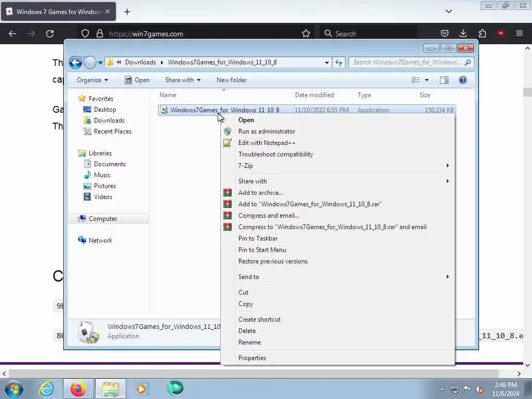Open Internet Explorer from the taskbar
This screenshot has height=399, width=532.
tap(46, 389)
